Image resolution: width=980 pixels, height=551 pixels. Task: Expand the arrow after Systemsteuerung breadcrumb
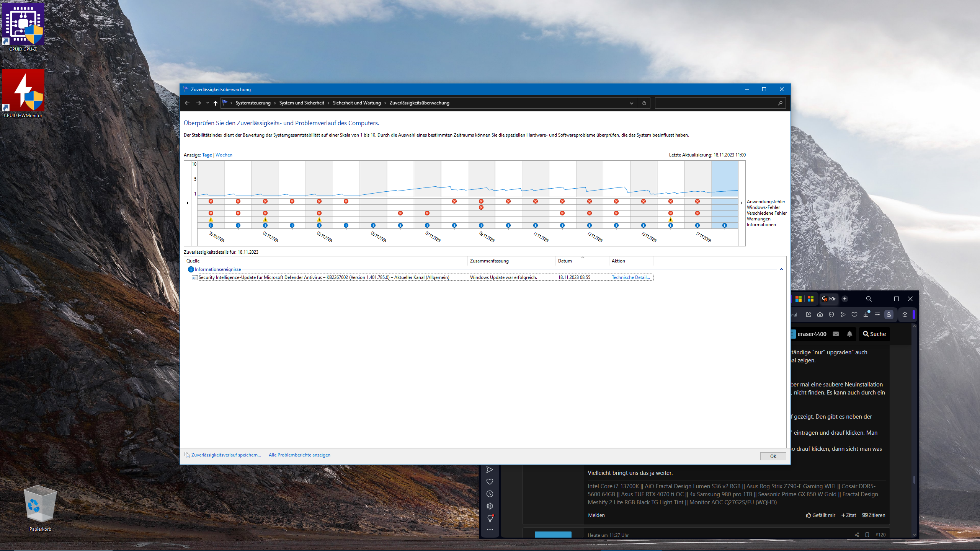point(275,103)
